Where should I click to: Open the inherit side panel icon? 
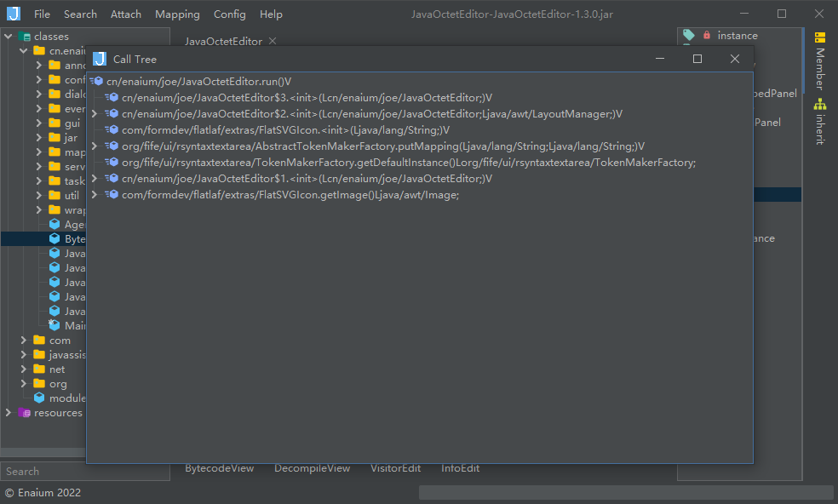pyautogui.click(x=820, y=105)
